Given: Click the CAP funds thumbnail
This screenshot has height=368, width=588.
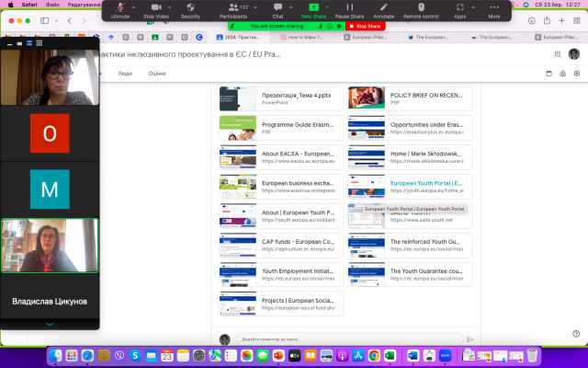Looking at the screenshot, I should coord(238,246).
